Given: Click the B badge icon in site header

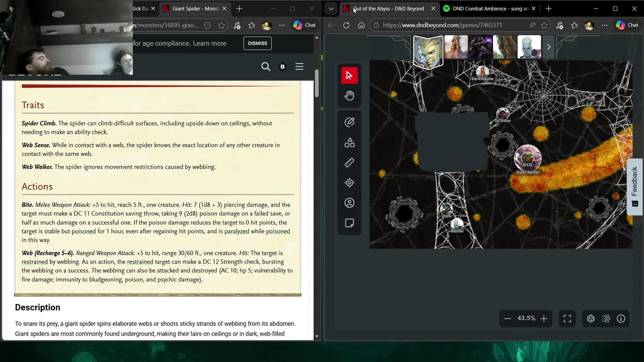Looking at the screenshot, I should 282,66.
